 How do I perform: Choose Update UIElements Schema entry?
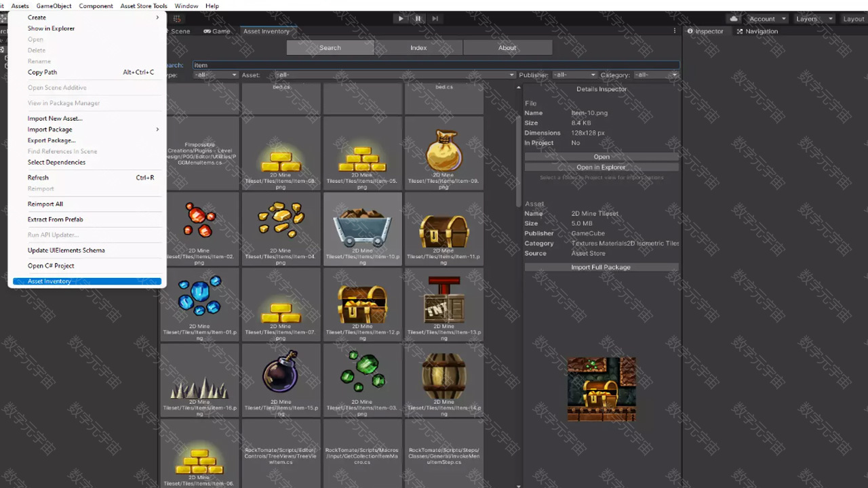tap(87, 250)
